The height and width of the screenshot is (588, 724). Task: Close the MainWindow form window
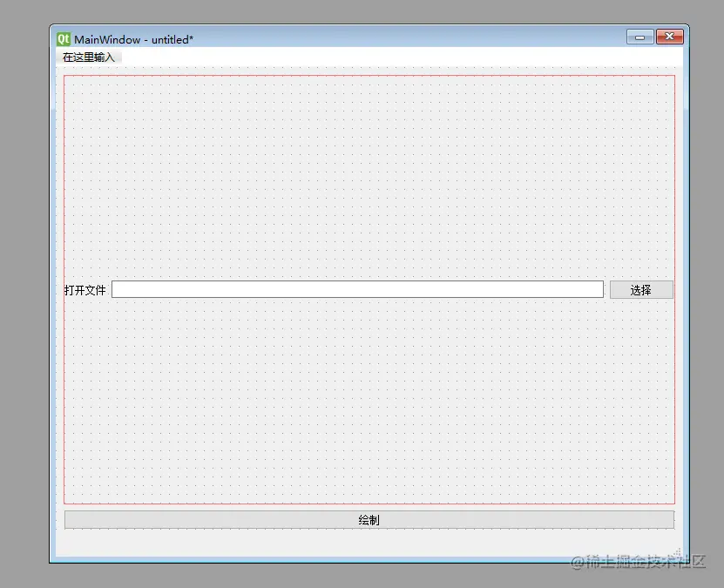pos(669,37)
